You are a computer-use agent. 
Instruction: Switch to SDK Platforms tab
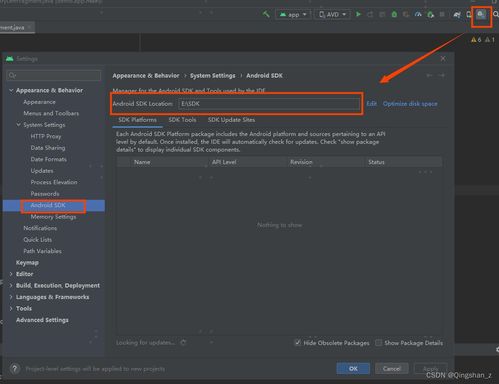tap(137, 120)
